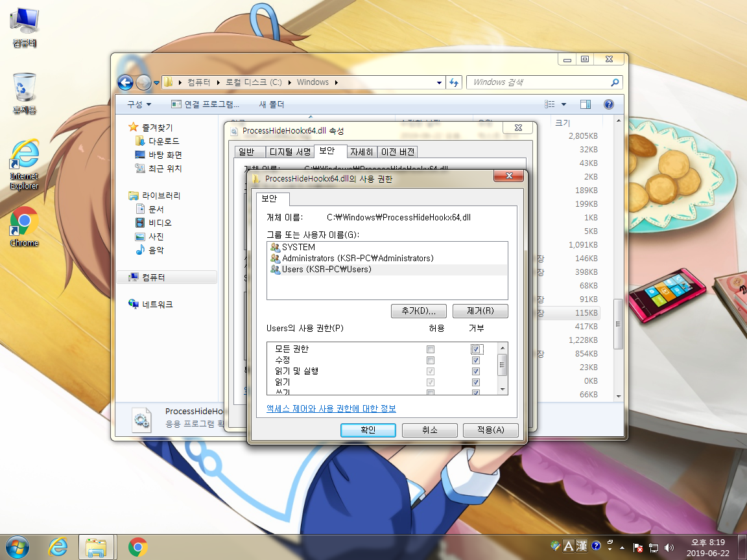
Task: Expand breadcrumb arrow after Local Disk C:
Action: pos(289,82)
